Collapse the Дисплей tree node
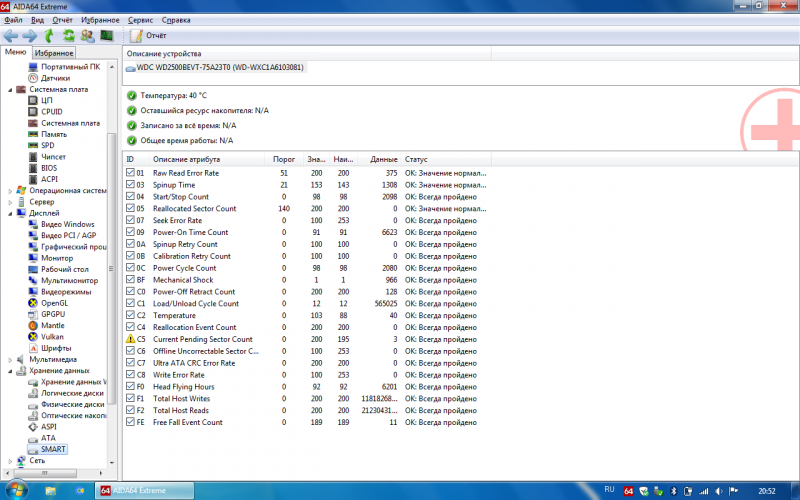This screenshot has width=800, height=500. pyautogui.click(x=10, y=213)
